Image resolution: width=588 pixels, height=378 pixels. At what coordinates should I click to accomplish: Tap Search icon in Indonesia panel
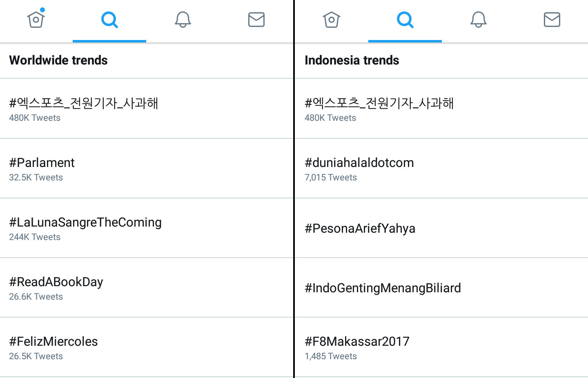click(x=405, y=19)
